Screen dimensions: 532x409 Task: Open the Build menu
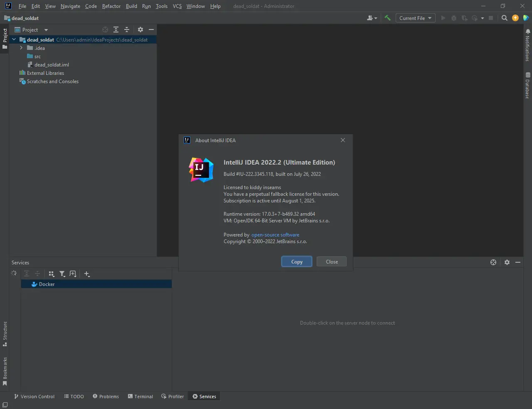click(x=131, y=6)
